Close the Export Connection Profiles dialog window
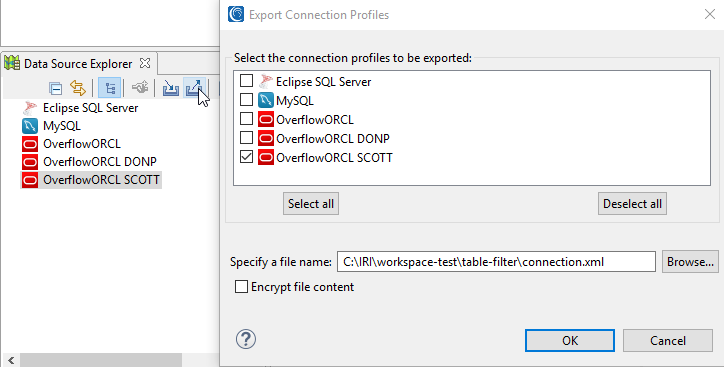 [710, 14]
